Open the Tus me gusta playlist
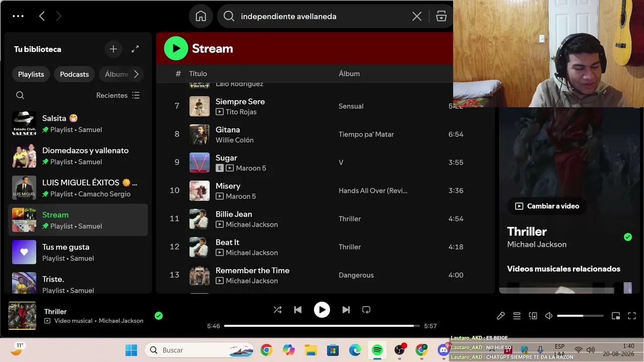Viewport: 644px width, 362px height. point(78,252)
